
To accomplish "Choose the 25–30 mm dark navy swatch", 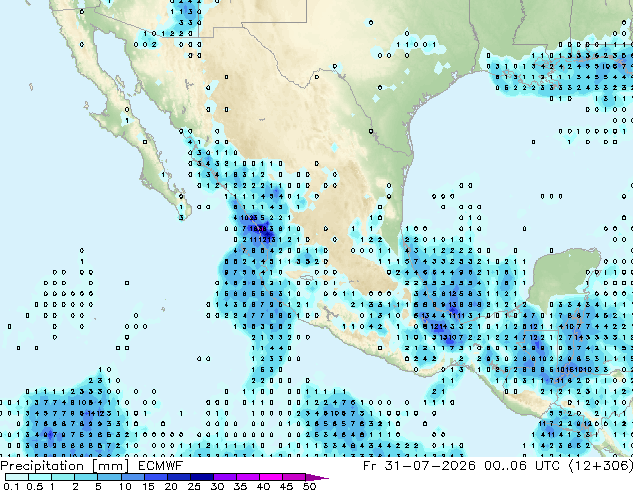I will tap(202, 477).
